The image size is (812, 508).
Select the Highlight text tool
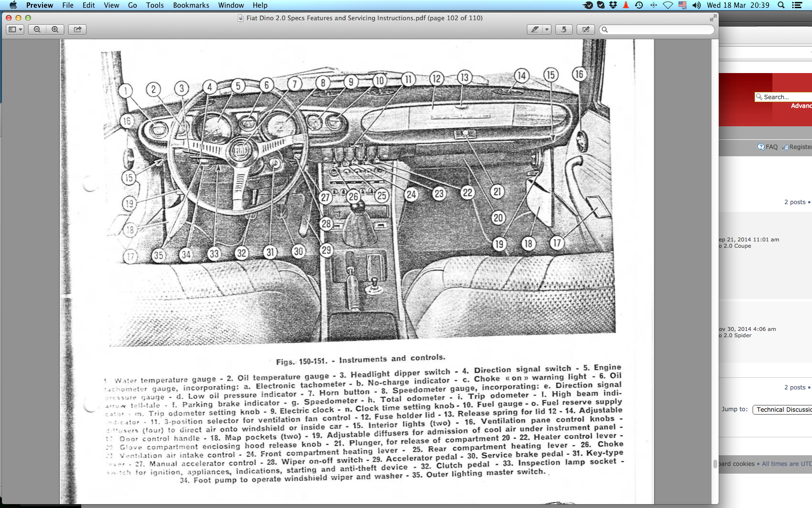click(x=535, y=30)
